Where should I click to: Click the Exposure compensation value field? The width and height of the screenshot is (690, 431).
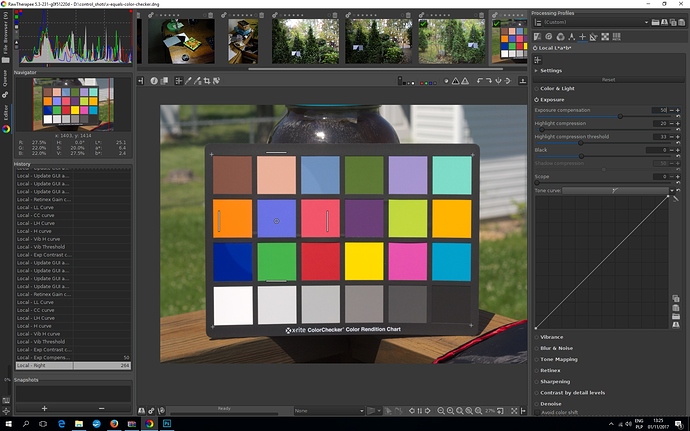coord(659,111)
